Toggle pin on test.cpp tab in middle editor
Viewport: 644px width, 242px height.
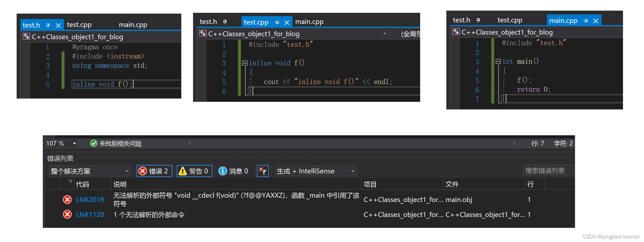pyautogui.click(x=277, y=22)
